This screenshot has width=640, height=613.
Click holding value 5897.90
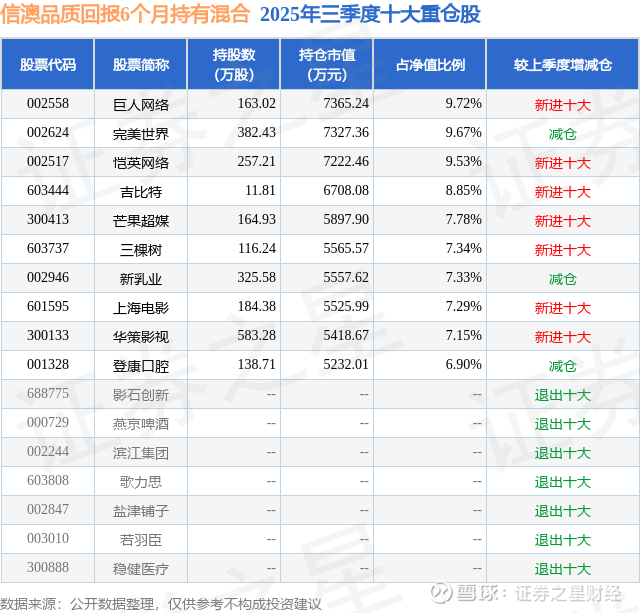(x=346, y=219)
